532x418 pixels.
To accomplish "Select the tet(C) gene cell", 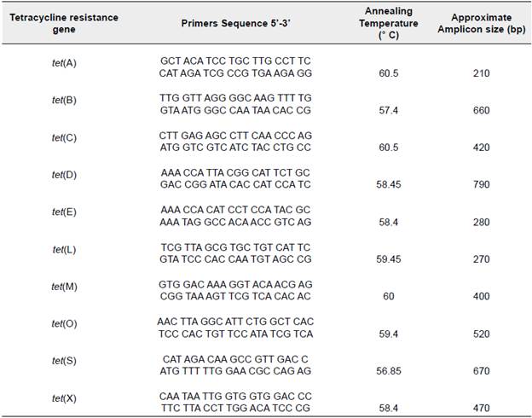I will pyautogui.click(x=65, y=136).
